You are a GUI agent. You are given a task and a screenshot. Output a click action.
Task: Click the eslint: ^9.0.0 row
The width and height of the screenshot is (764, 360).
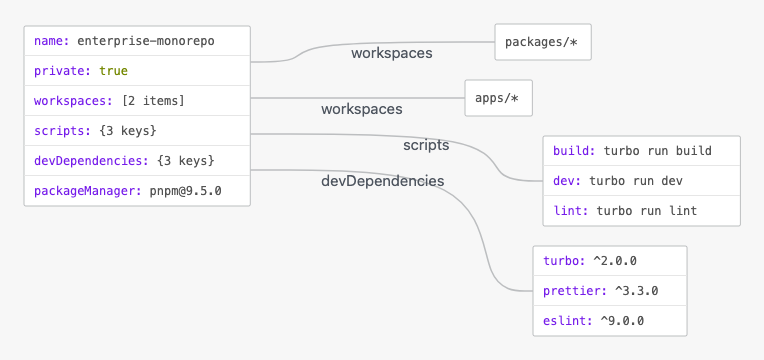pyautogui.click(x=610, y=321)
